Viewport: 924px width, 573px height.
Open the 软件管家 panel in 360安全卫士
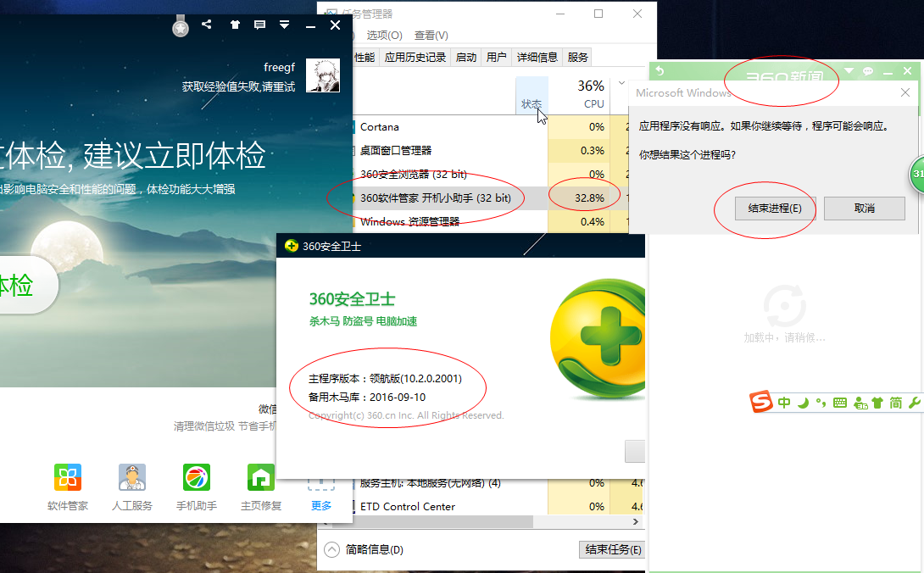(67, 477)
